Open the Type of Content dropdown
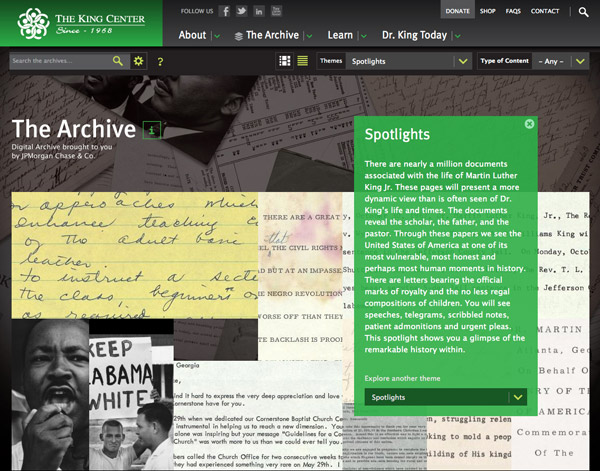 [x=580, y=61]
